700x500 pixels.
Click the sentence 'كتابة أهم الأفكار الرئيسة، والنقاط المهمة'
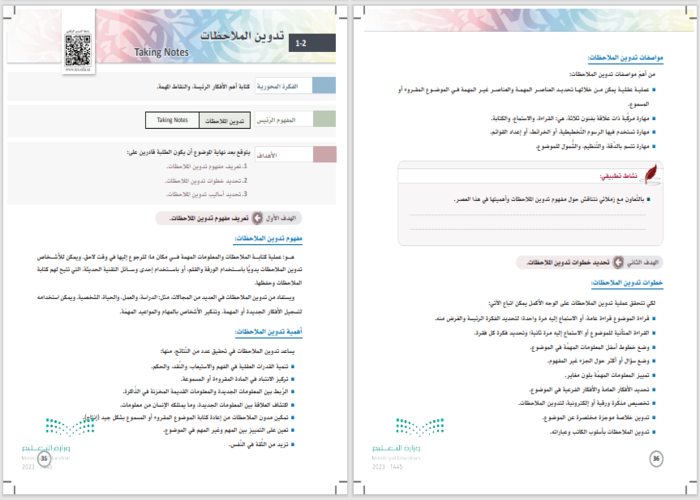(x=204, y=87)
